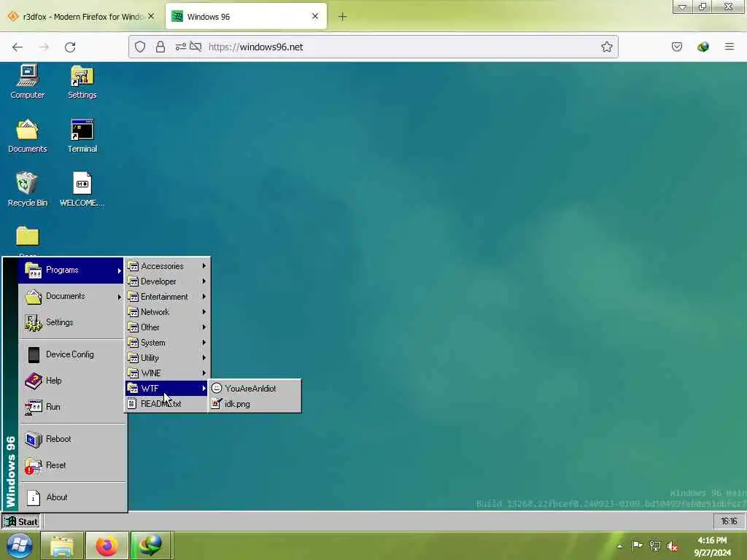
Task: Click the globe extension icon in browser toolbar
Action: (703, 47)
